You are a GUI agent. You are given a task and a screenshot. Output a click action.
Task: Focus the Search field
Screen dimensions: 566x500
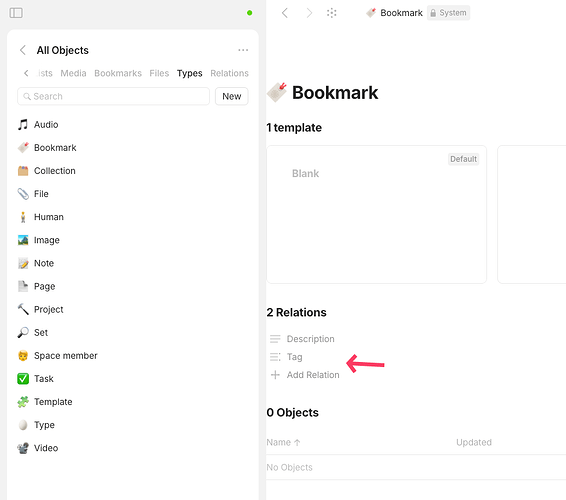point(113,96)
